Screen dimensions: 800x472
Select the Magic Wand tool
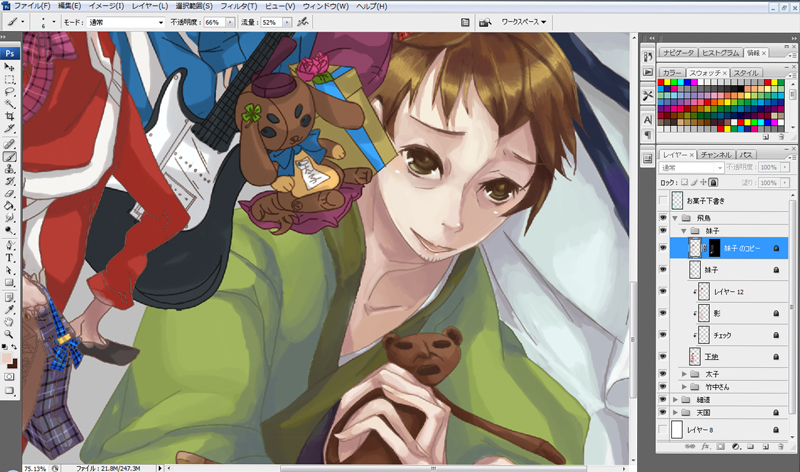(9, 104)
